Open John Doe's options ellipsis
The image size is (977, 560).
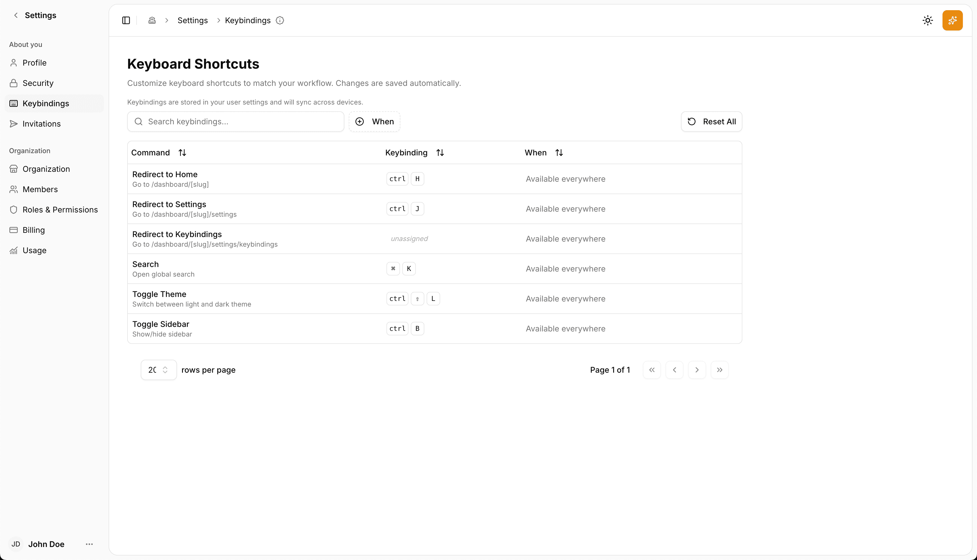coord(89,544)
